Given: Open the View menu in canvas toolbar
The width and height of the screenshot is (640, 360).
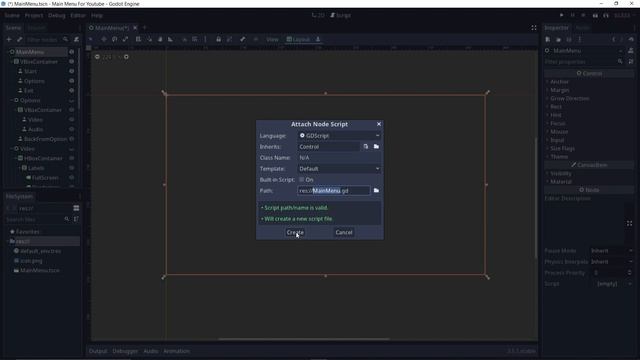Looking at the screenshot, I should [x=272, y=40].
